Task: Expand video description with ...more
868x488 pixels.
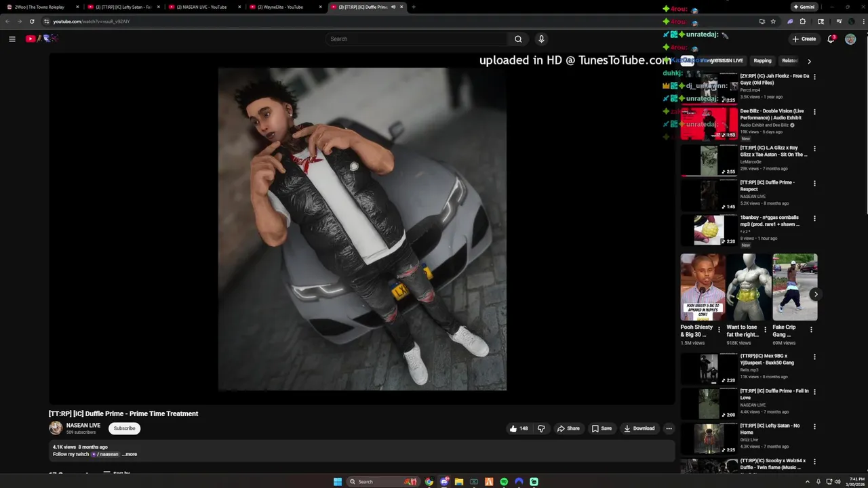Action: tap(130, 454)
